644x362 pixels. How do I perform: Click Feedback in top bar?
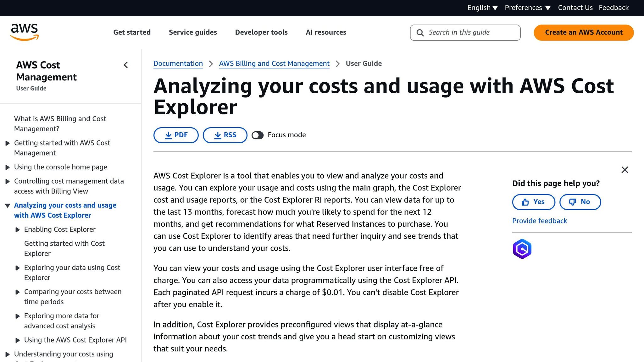click(613, 8)
